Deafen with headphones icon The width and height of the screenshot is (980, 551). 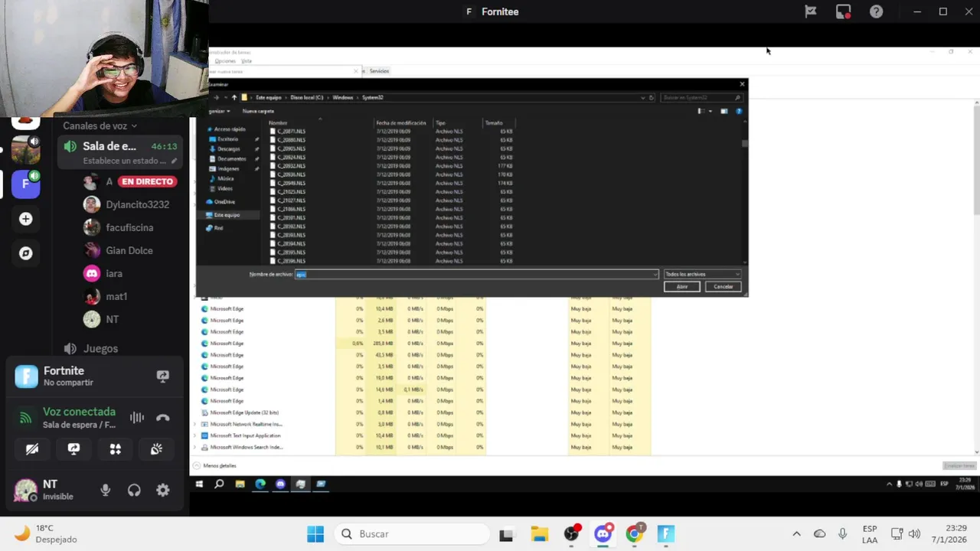(x=134, y=491)
